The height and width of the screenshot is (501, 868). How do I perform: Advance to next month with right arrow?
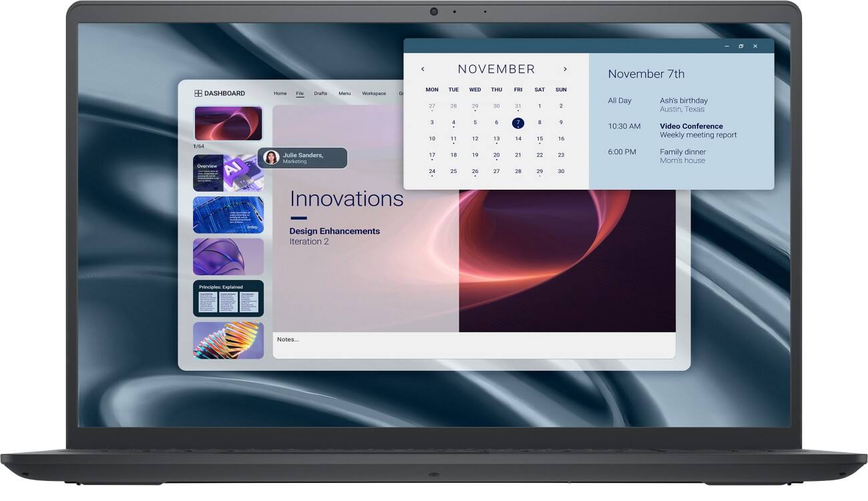coord(565,69)
